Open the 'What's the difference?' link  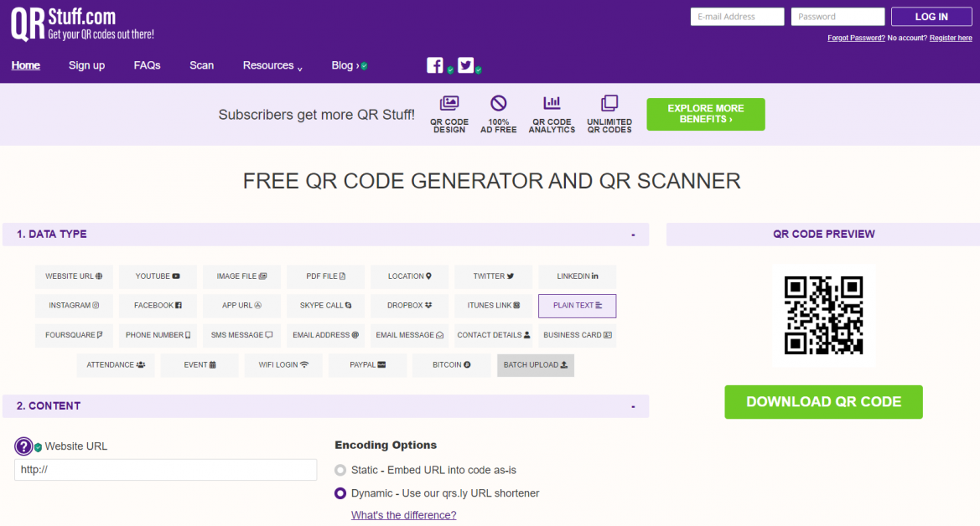point(403,514)
